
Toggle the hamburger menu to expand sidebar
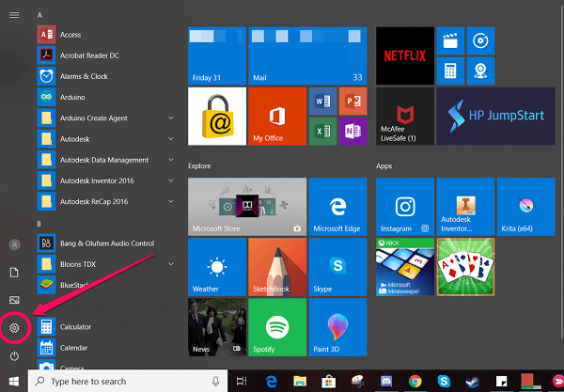pyautogui.click(x=14, y=14)
